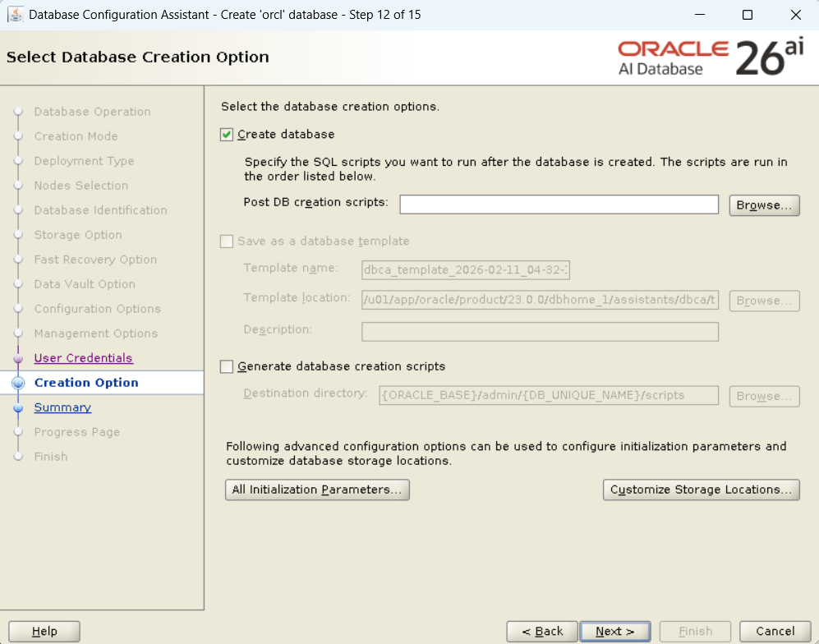
Task: Minimize the Database Configuration Assistant window
Action: (x=699, y=15)
